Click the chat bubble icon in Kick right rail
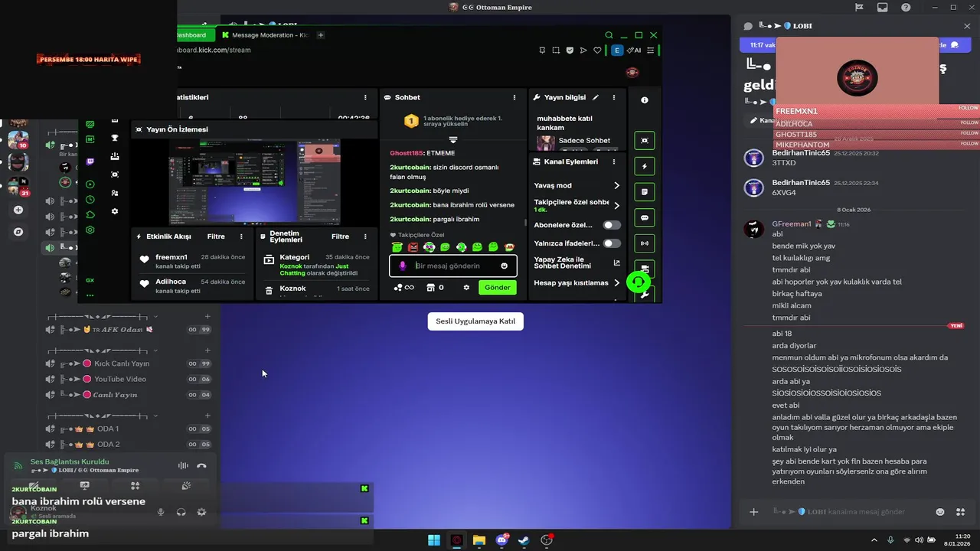Image resolution: width=980 pixels, height=551 pixels. click(645, 217)
